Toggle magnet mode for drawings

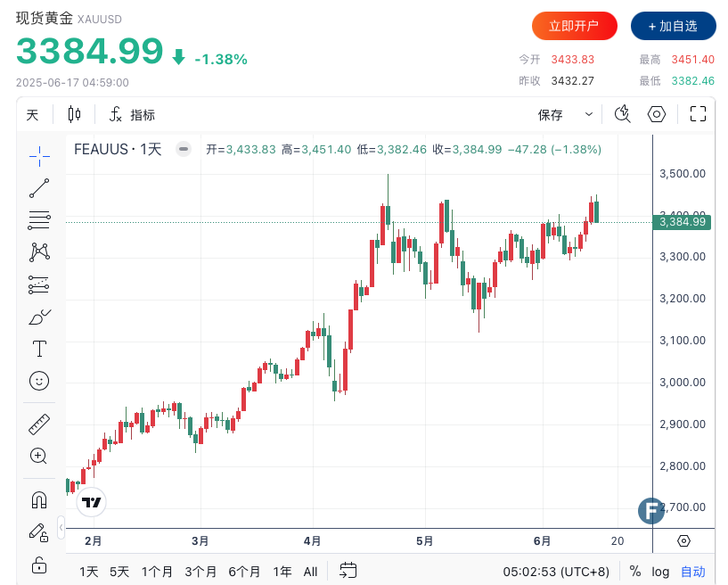39,499
